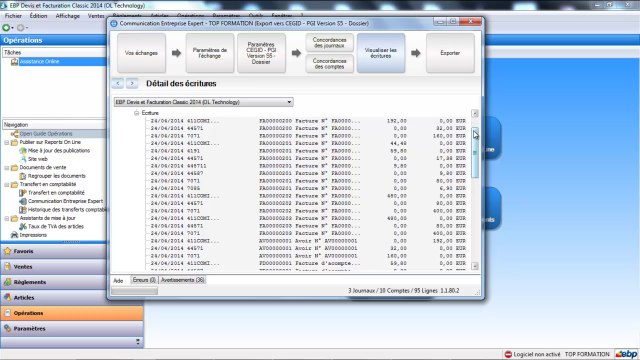Go to the Vos échanges step
640x360 pixels.
point(141,53)
